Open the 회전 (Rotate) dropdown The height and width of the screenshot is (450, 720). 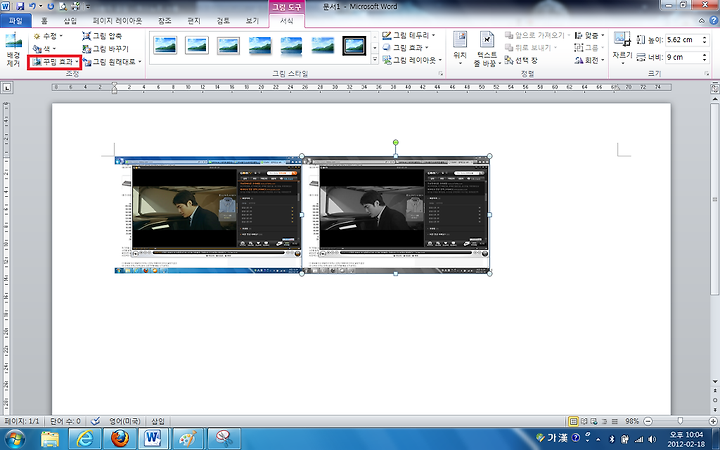(590, 60)
